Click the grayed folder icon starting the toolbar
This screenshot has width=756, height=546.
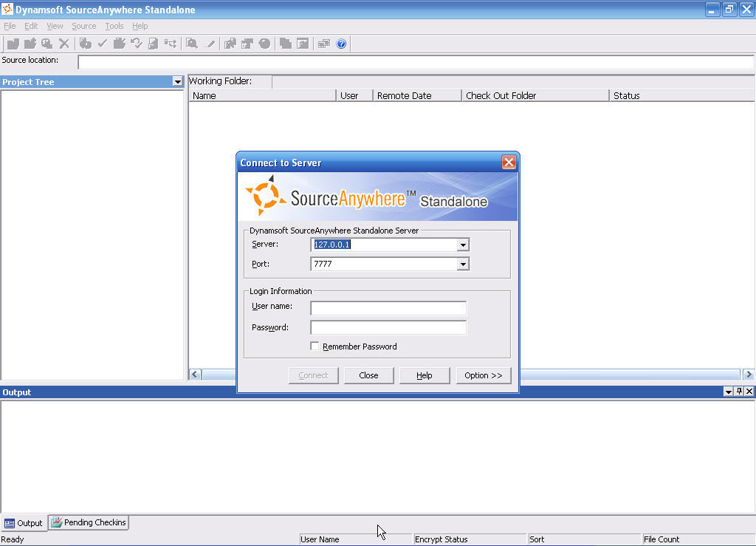tap(13, 44)
